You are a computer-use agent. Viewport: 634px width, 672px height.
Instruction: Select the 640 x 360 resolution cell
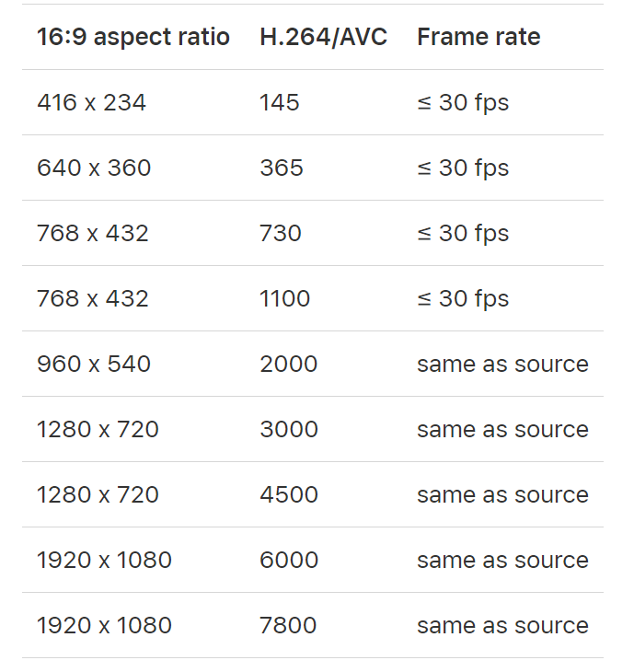pos(94,168)
